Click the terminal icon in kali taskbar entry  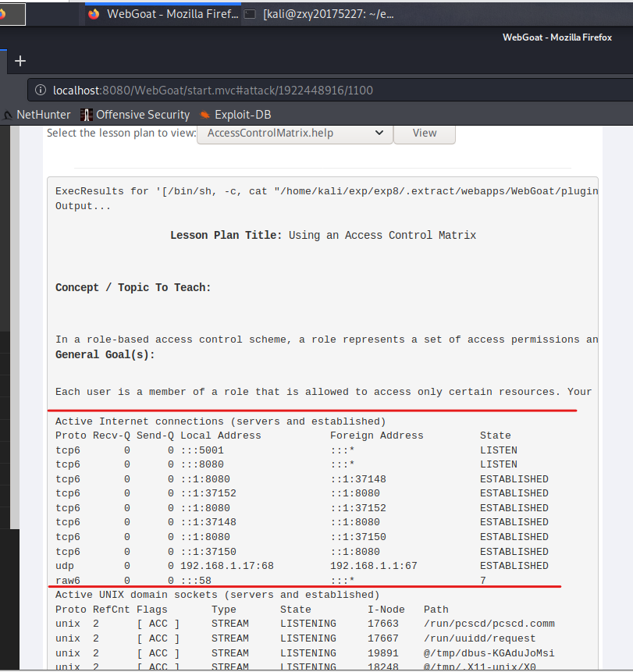click(x=250, y=14)
